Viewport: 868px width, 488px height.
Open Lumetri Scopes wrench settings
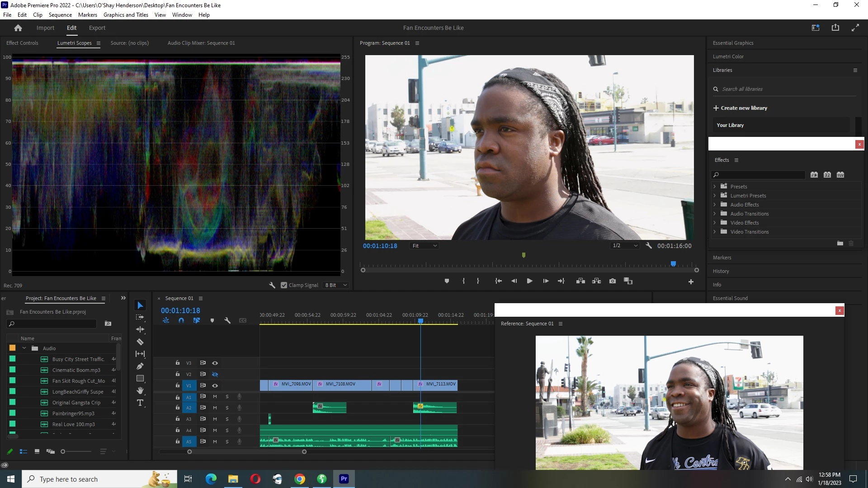[272, 285]
